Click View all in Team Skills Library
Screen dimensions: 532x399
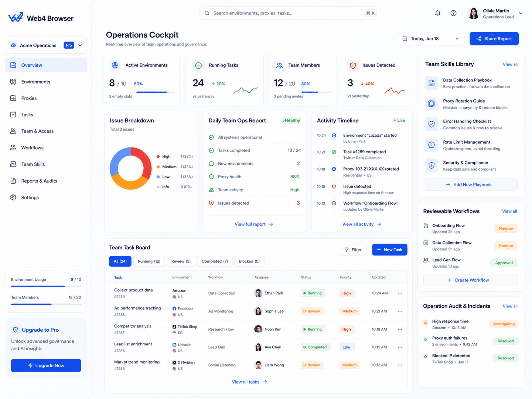click(x=510, y=64)
